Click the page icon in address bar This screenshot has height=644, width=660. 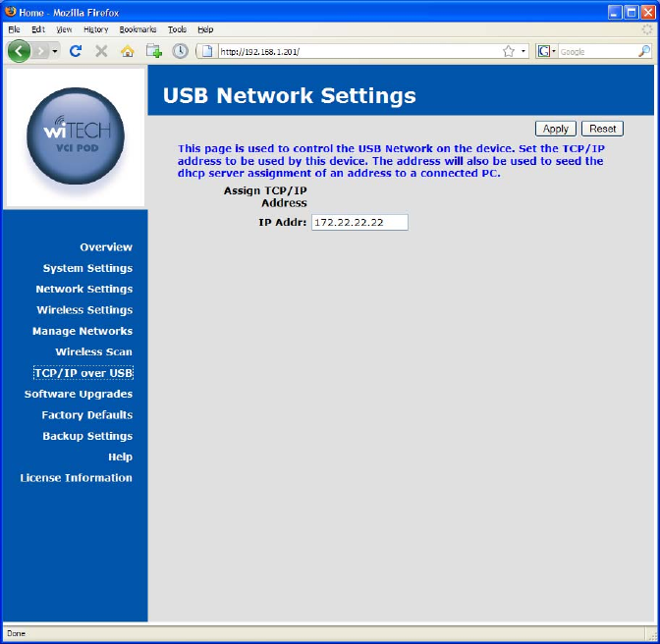point(207,51)
